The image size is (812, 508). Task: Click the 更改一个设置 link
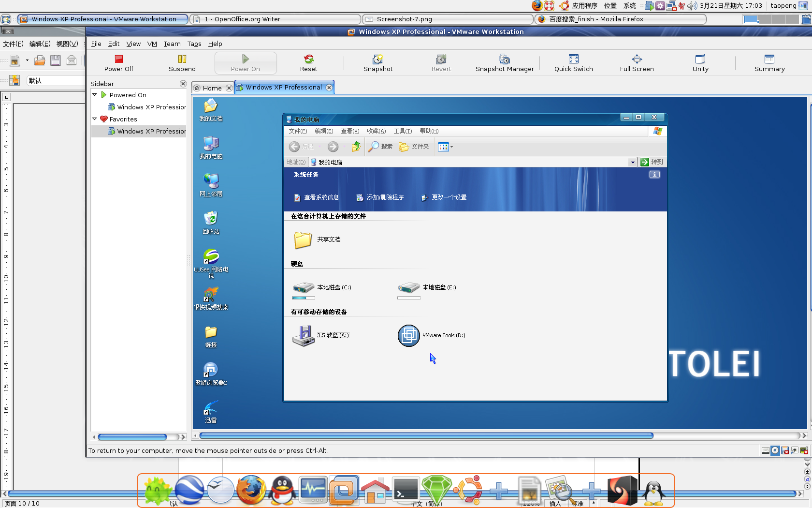(444, 197)
